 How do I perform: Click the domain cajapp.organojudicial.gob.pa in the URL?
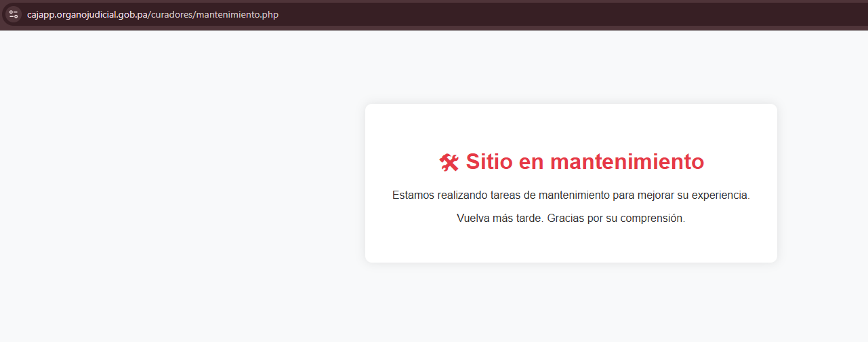click(87, 14)
